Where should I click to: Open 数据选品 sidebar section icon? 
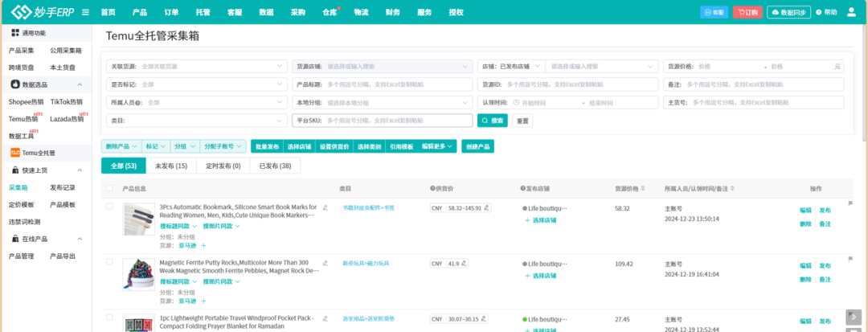(15, 84)
